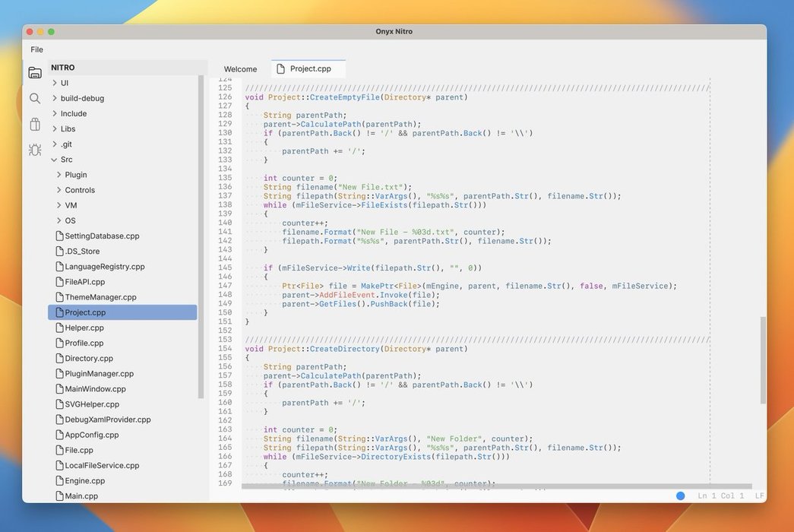The image size is (794, 532).
Task: Click the NITRO project header
Action: [x=63, y=68]
